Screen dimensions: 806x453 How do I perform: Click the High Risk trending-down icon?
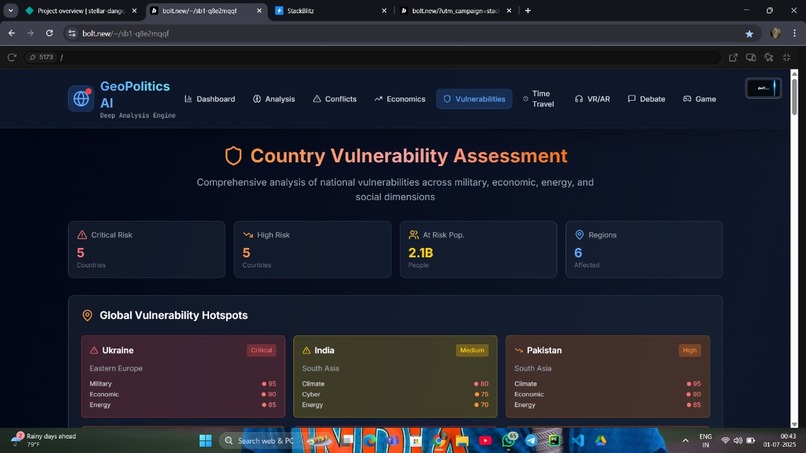(248, 234)
